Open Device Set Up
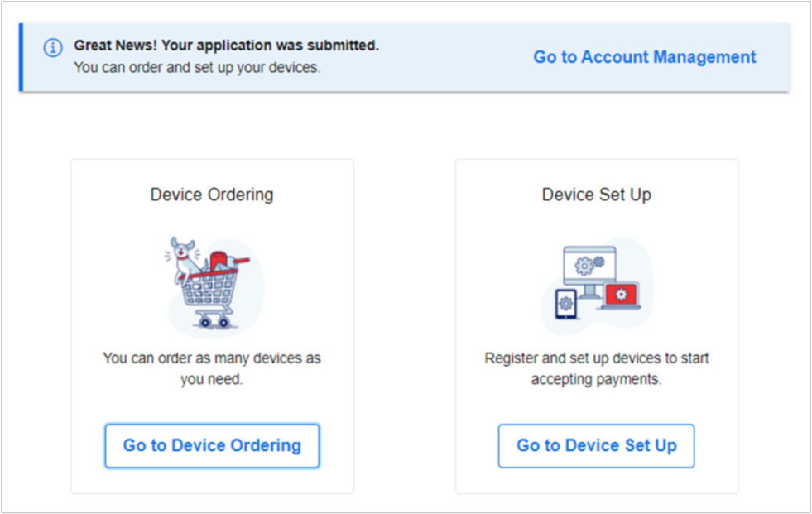 [595, 445]
